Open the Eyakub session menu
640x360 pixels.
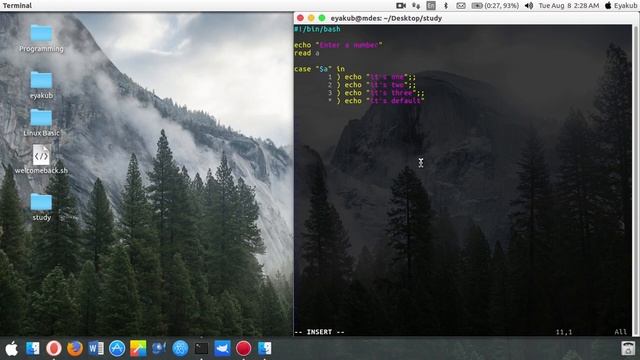pyautogui.click(x=621, y=5)
